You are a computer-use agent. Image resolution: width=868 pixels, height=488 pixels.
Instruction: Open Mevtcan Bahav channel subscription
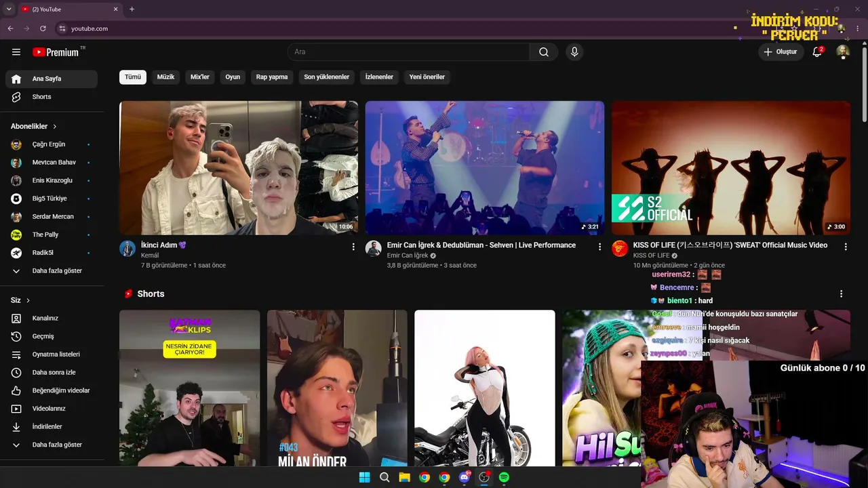coord(52,163)
